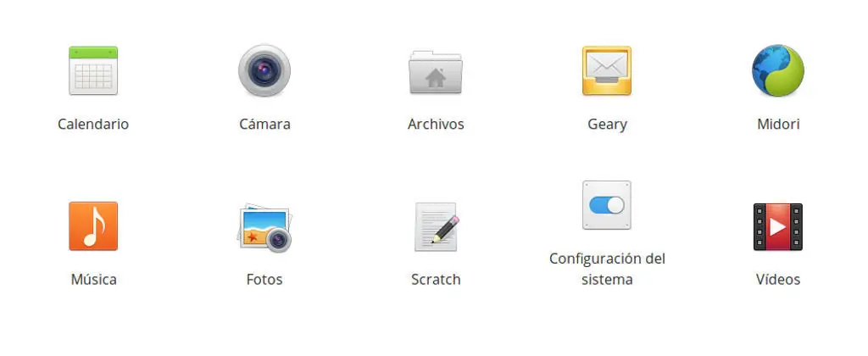
Task: Click the "Scratch" label
Action: pos(436,279)
